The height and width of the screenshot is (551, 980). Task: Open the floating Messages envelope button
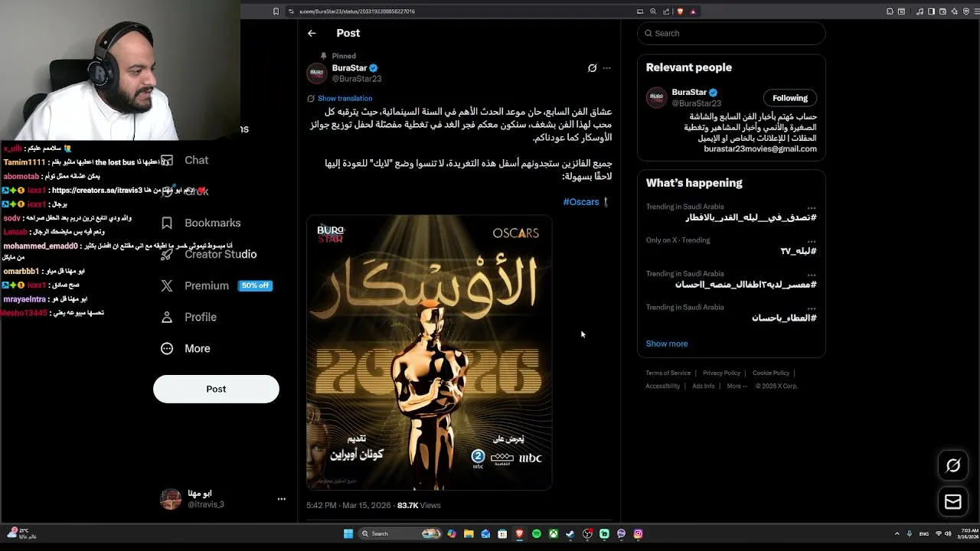[953, 502]
